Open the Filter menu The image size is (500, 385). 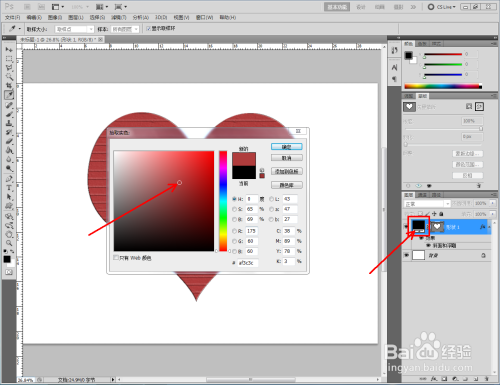pyautogui.click(x=119, y=17)
